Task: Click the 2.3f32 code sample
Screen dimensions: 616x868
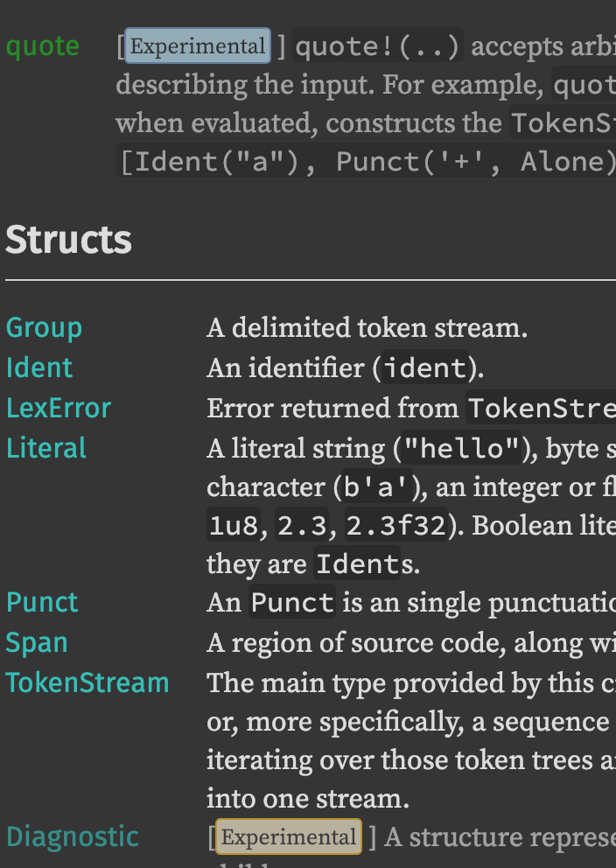Action: pos(396,525)
